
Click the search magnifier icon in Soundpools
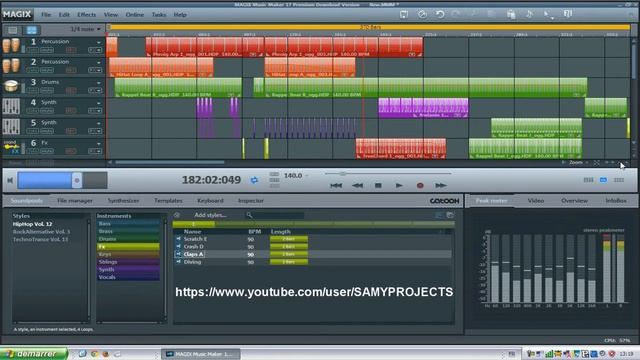point(249,215)
